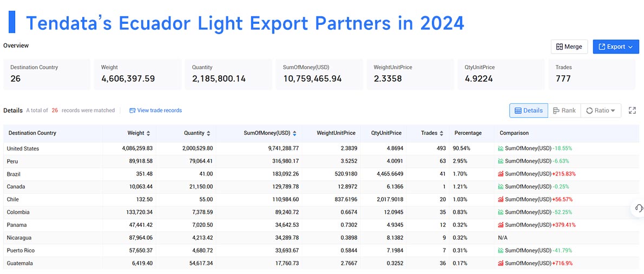Click the Colombia comparison chart icon

click(501, 212)
